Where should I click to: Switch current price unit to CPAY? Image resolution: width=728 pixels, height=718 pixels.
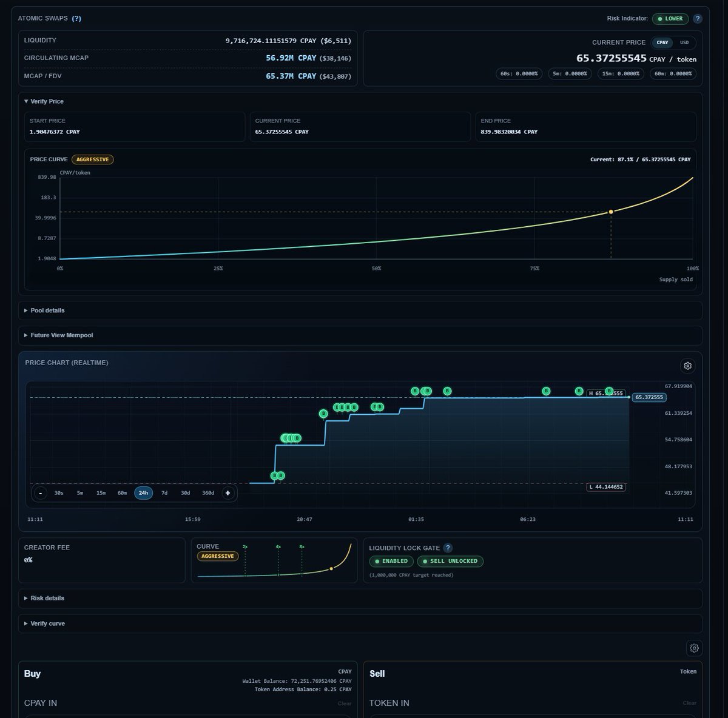click(x=662, y=42)
